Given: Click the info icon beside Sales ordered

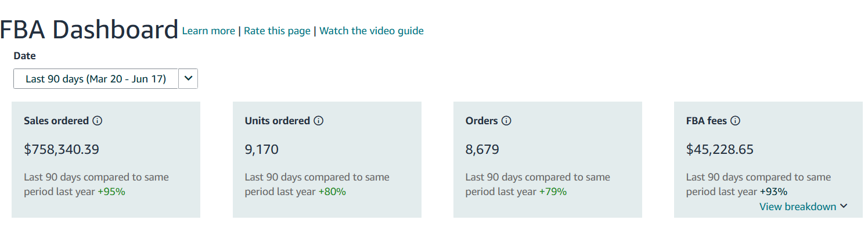Looking at the screenshot, I should pyautogui.click(x=98, y=121).
